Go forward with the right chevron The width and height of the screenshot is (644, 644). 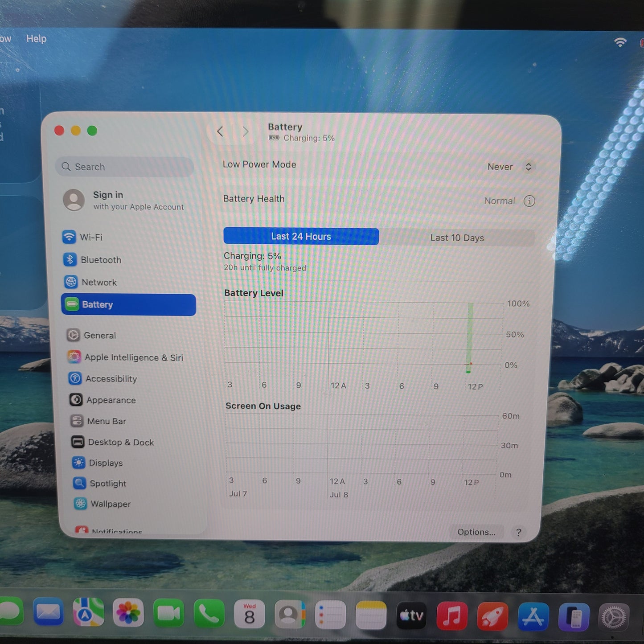(245, 131)
